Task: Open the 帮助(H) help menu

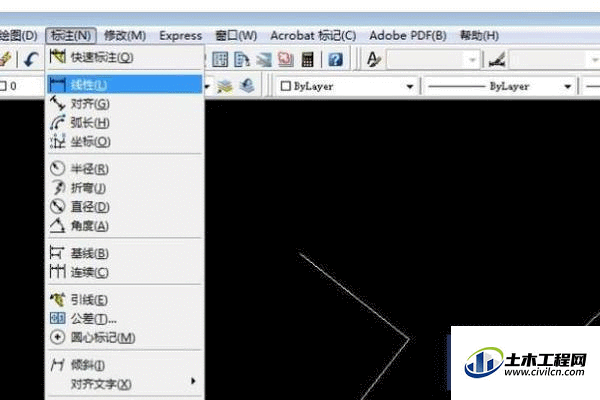Action: pos(479,36)
